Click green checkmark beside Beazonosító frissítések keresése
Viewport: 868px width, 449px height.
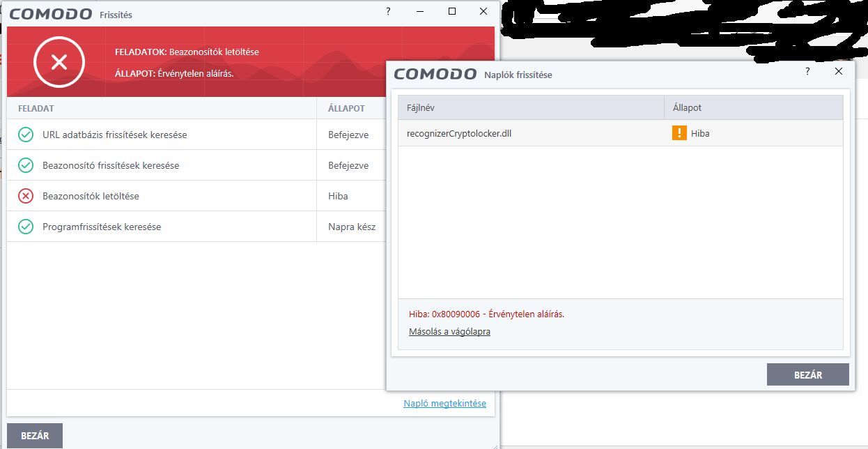click(26, 165)
